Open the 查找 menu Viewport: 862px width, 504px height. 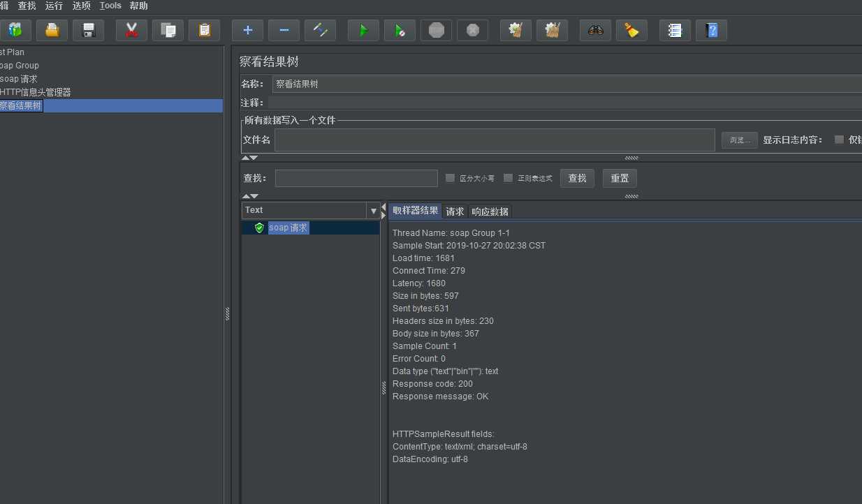pyautogui.click(x=27, y=6)
